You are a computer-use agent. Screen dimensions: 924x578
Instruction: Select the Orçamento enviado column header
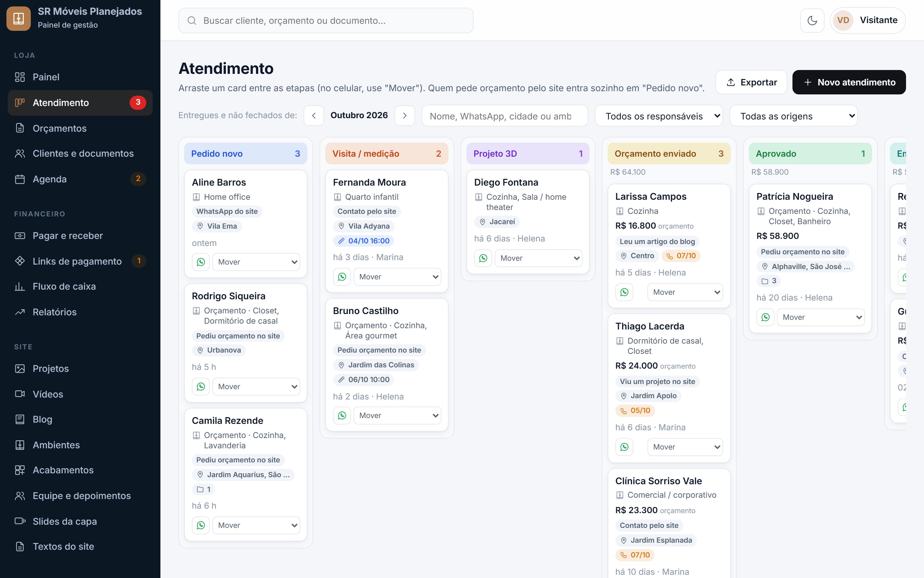[669, 154]
